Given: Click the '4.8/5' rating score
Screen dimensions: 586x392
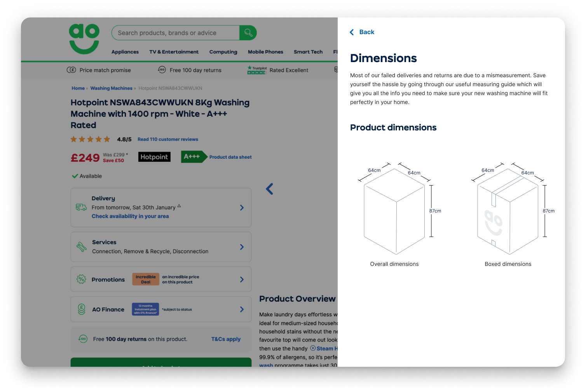Looking at the screenshot, I should (124, 139).
